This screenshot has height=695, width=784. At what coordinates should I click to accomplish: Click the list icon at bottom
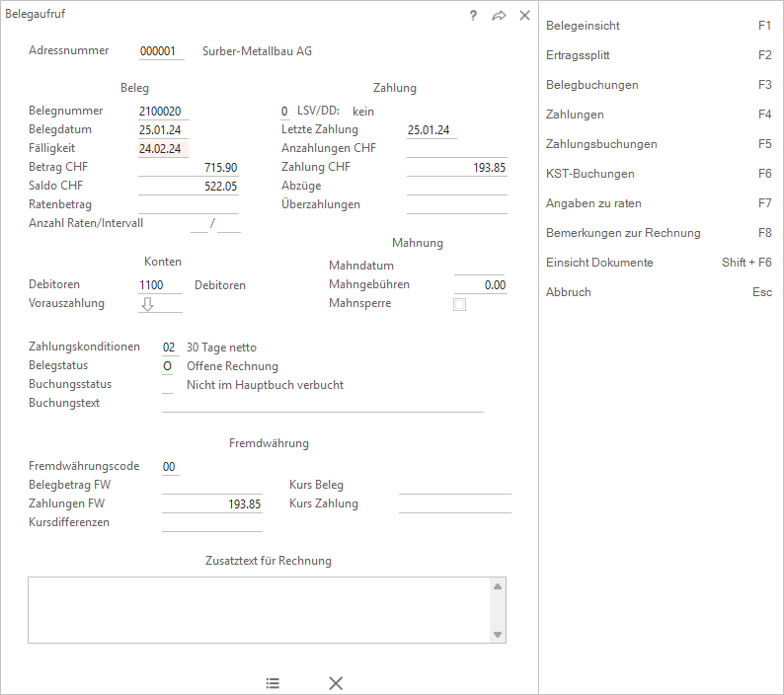[x=273, y=683]
